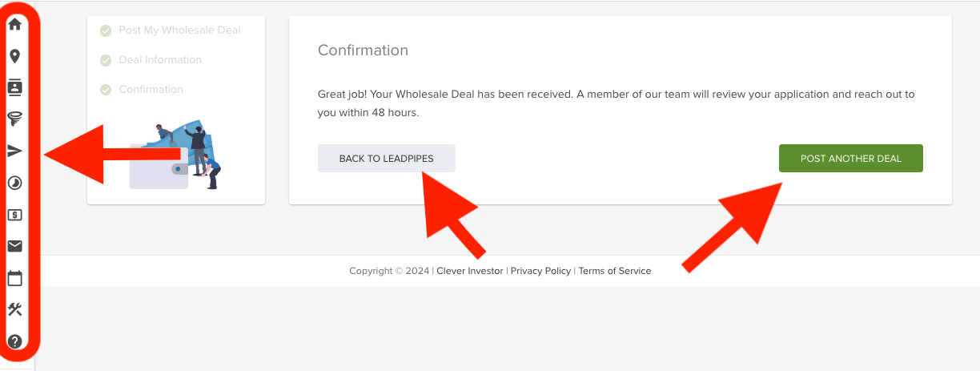
Task: Open the Terms of Service link
Action: pyautogui.click(x=615, y=271)
